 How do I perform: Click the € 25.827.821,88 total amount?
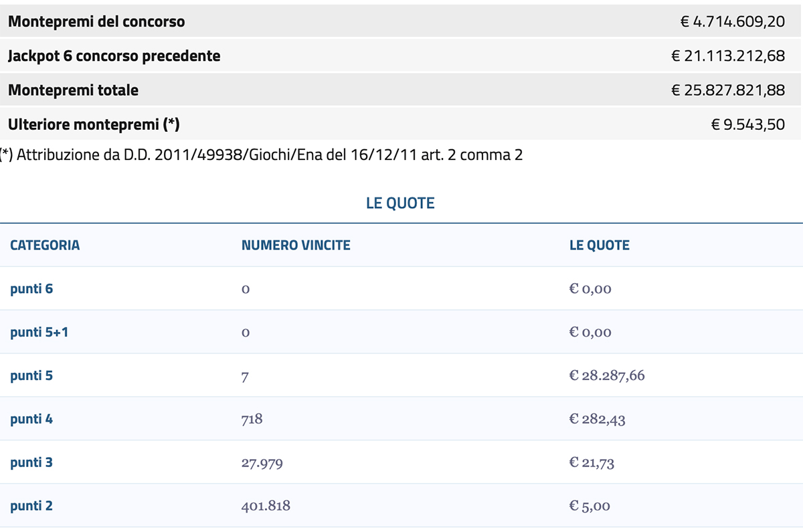(x=728, y=90)
